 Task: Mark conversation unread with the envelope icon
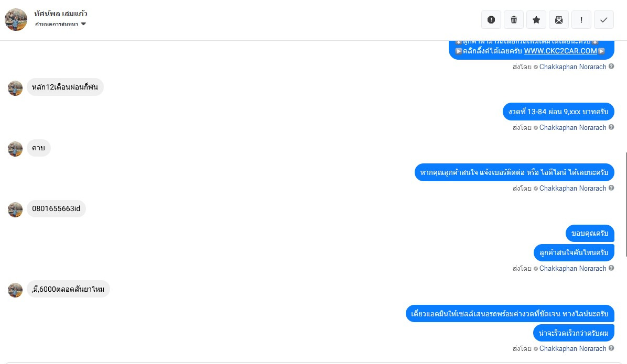(559, 19)
